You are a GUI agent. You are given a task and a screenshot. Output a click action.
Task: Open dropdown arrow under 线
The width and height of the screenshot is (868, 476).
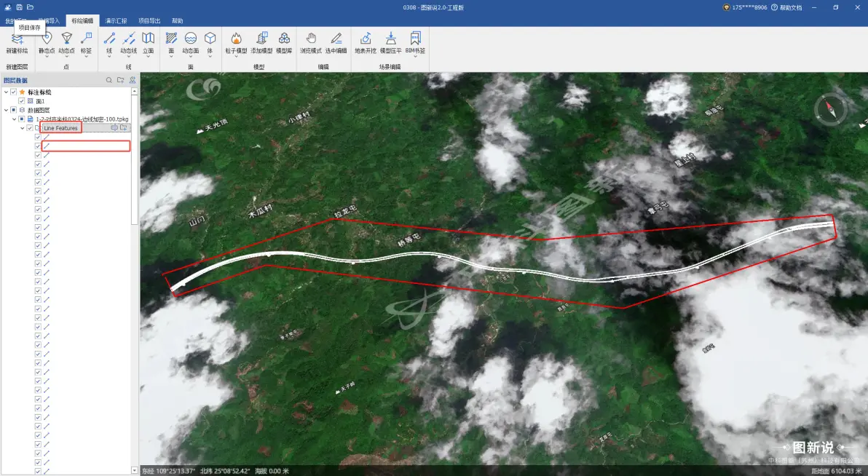click(109, 57)
